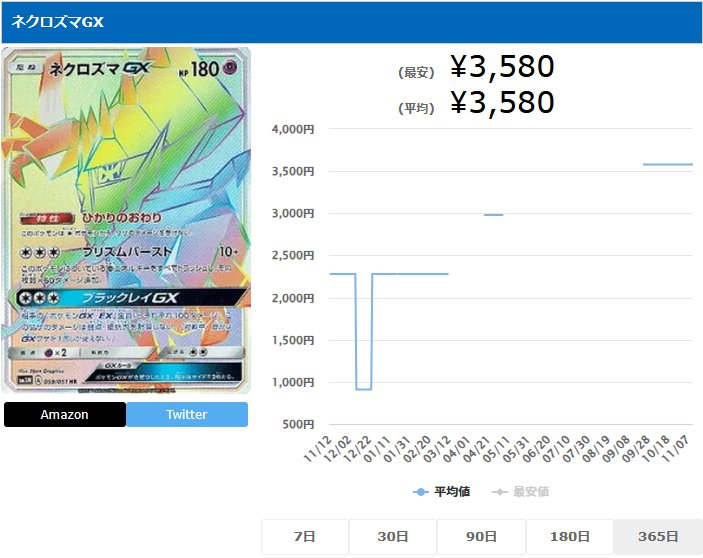Click the 3,000円 y-axis label
The width and height of the screenshot is (703, 558).
293,213
